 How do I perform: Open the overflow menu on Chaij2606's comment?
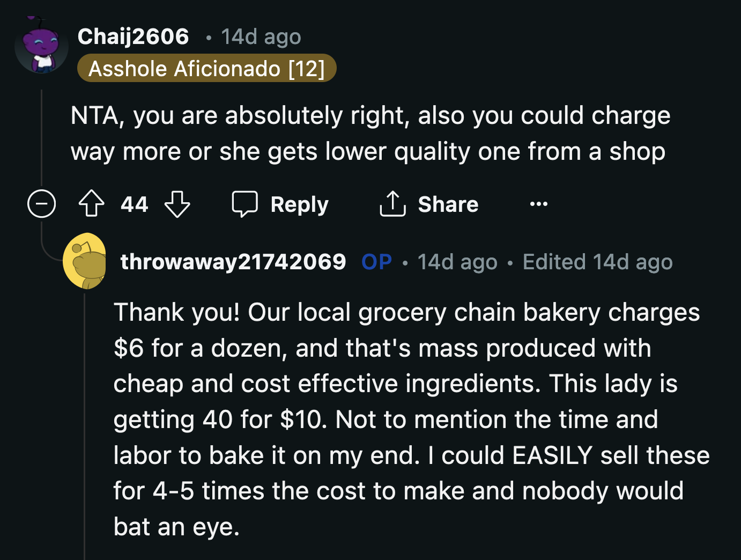tap(538, 204)
